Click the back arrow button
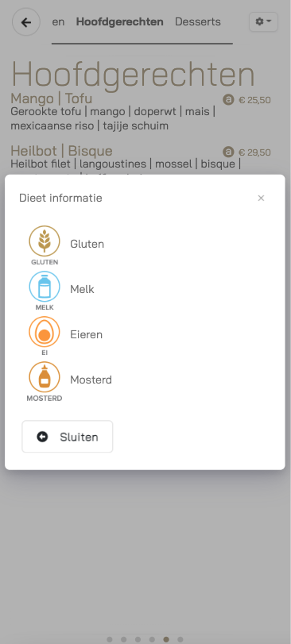This screenshot has height=644, width=291. coord(26,22)
